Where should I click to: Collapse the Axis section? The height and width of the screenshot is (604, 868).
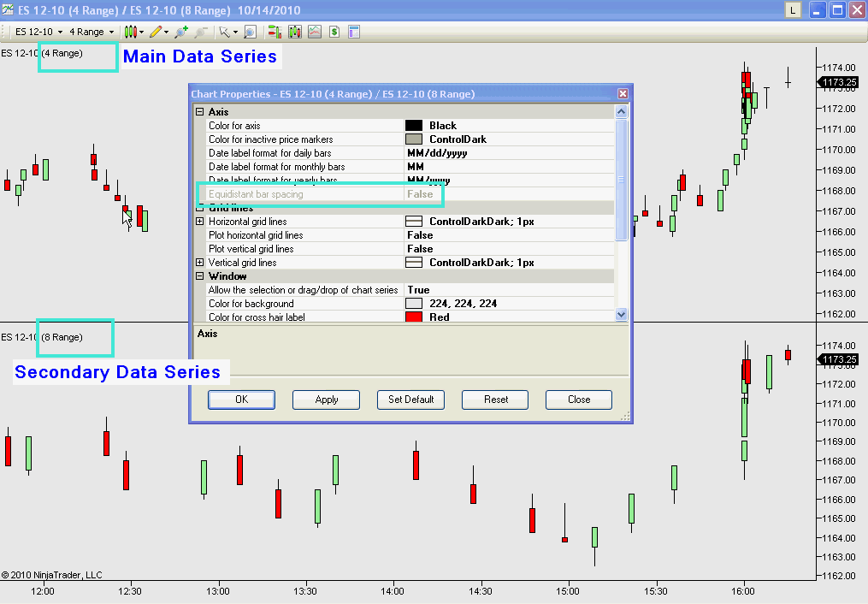(x=200, y=112)
